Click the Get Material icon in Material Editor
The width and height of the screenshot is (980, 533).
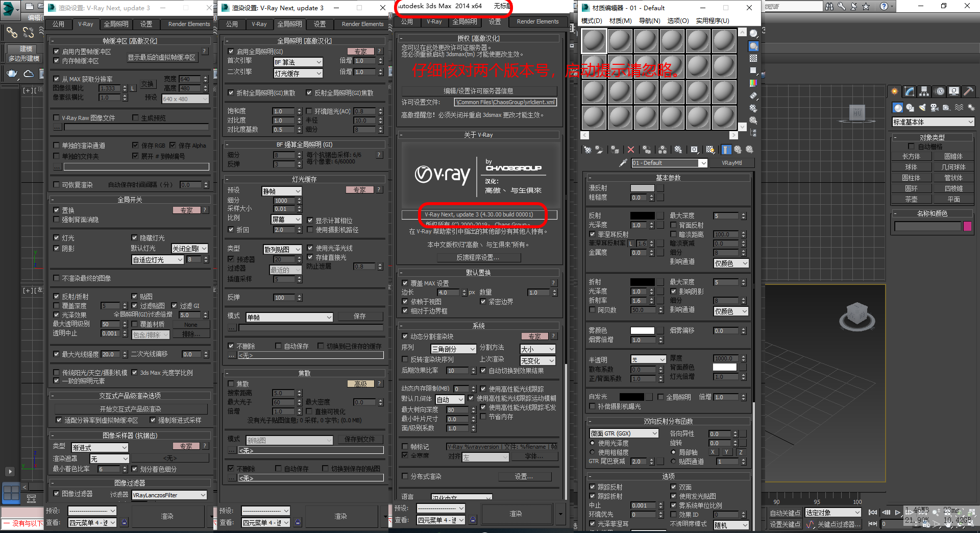pyautogui.click(x=587, y=150)
